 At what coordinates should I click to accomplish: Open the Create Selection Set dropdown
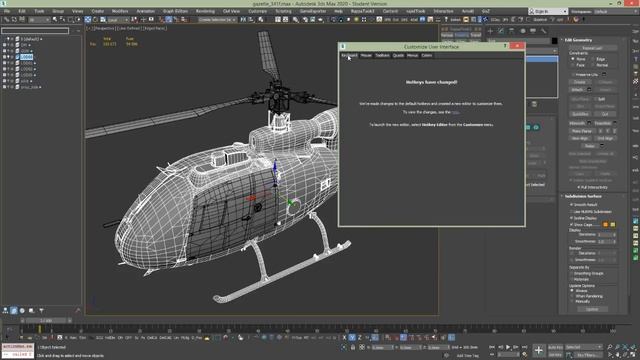(x=217, y=20)
